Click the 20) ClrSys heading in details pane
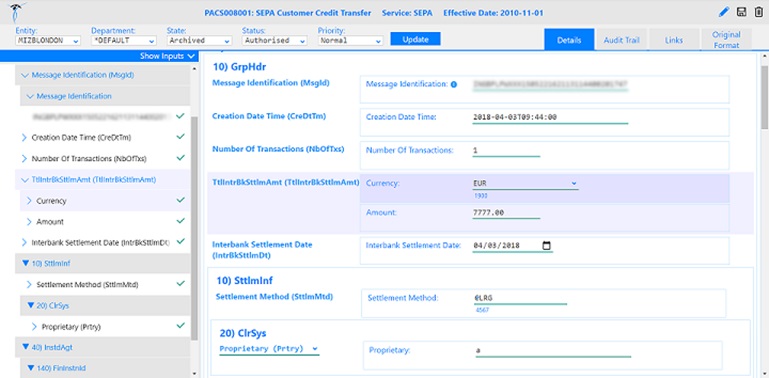Screen dimensions: 769x378 [x=243, y=333]
